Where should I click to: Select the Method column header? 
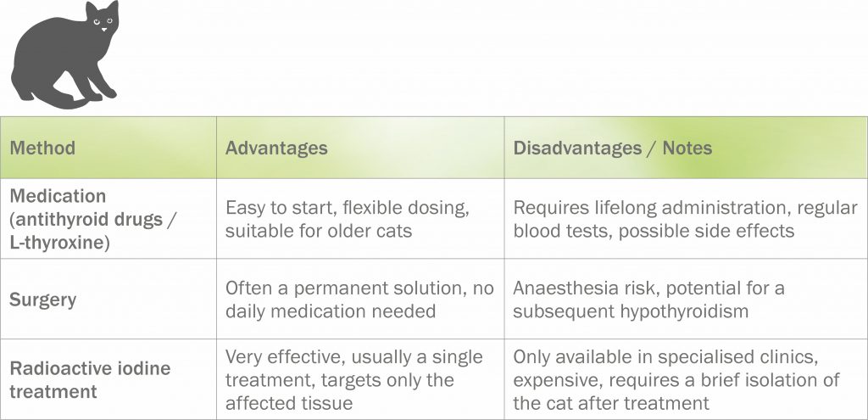click(42, 148)
